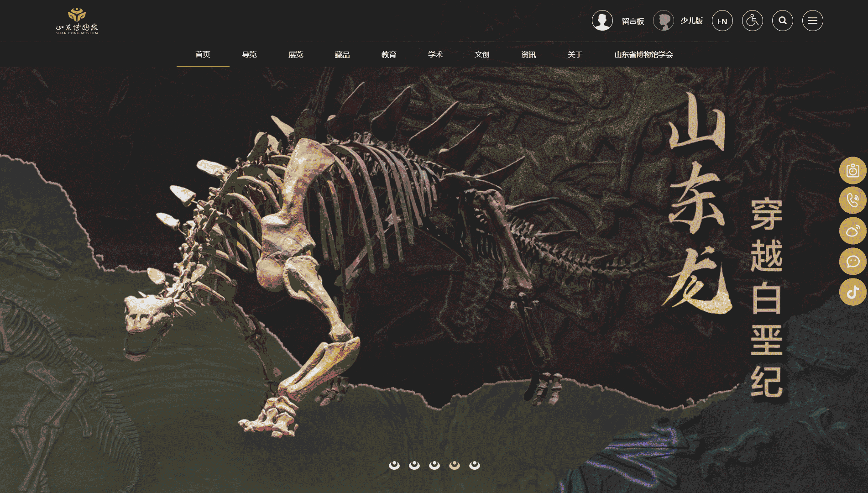The image size is (868, 493).
Task: Open the 展览 menu item
Action: (x=296, y=55)
